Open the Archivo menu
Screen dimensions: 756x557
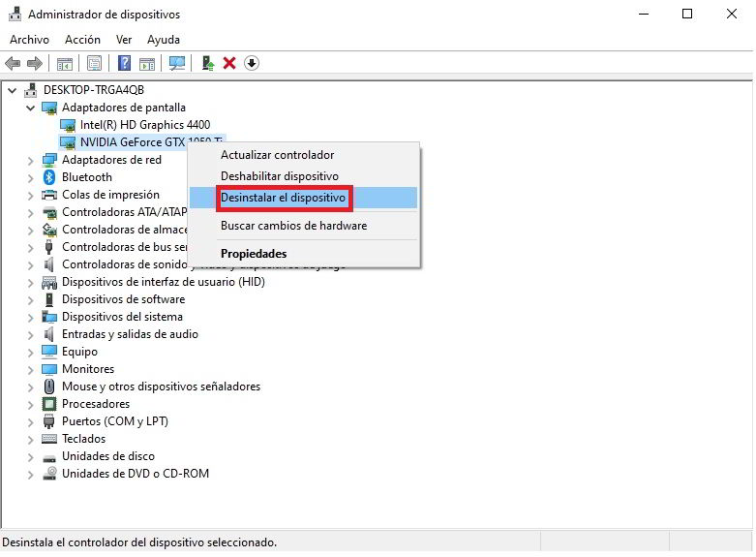(29, 40)
